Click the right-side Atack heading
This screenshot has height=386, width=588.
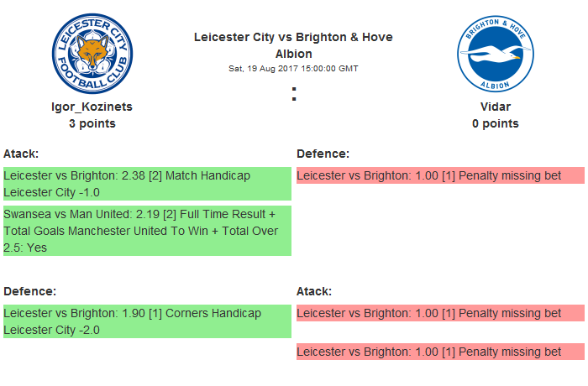coord(314,291)
